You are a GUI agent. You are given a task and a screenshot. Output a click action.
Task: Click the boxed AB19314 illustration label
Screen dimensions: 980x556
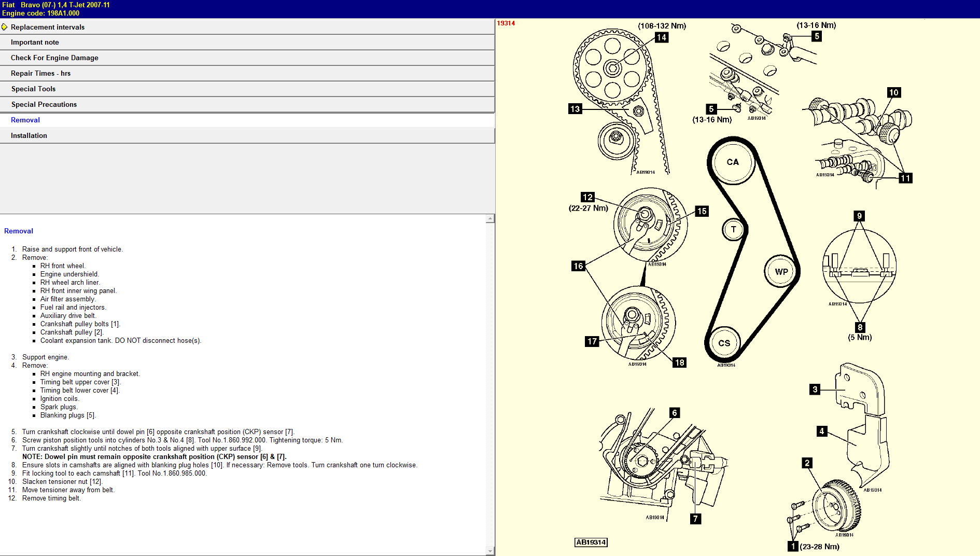click(591, 543)
